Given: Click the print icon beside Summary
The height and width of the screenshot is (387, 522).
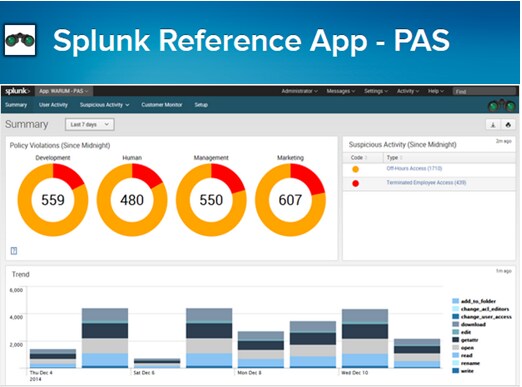Looking at the screenshot, I should pos(508,125).
